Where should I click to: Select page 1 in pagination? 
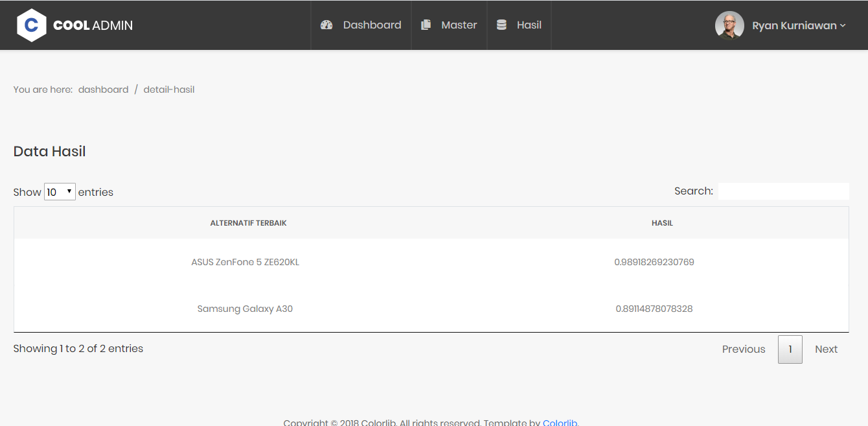(x=790, y=349)
